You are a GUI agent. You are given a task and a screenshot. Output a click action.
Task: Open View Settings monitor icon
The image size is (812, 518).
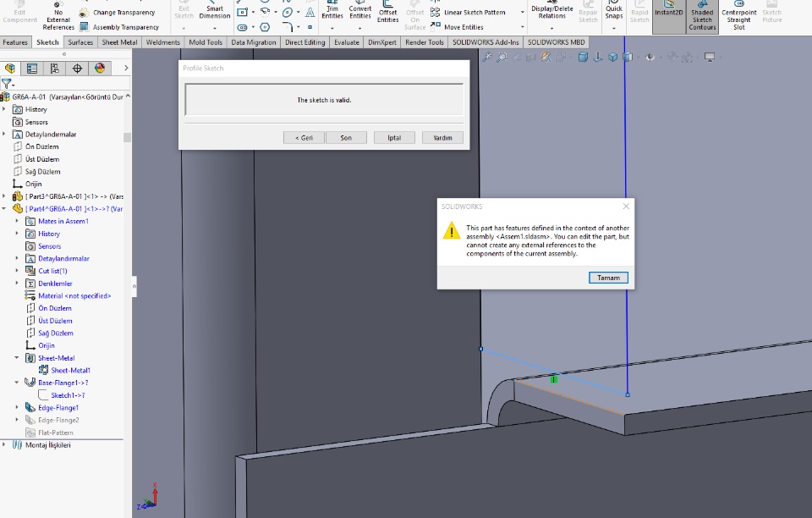click(x=710, y=58)
